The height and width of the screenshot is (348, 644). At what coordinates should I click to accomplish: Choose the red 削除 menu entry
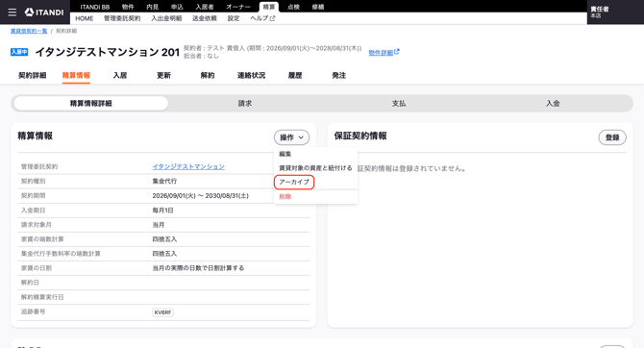[285, 197]
